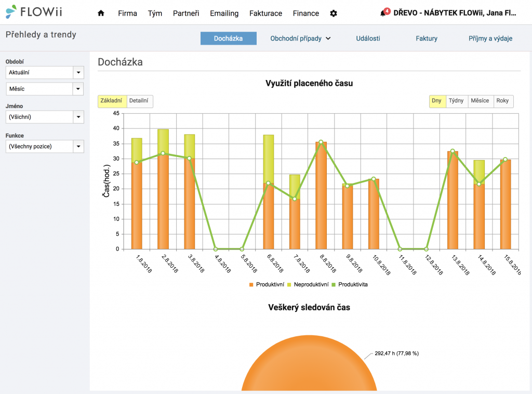Screen dimensions: 532x394
Task: Click the FLOWii logo
Action: point(34,11)
